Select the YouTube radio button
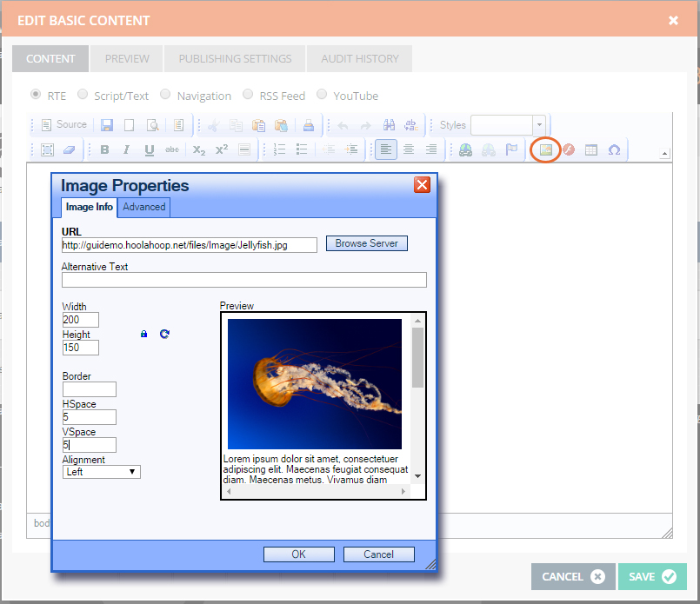 tap(322, 95)
